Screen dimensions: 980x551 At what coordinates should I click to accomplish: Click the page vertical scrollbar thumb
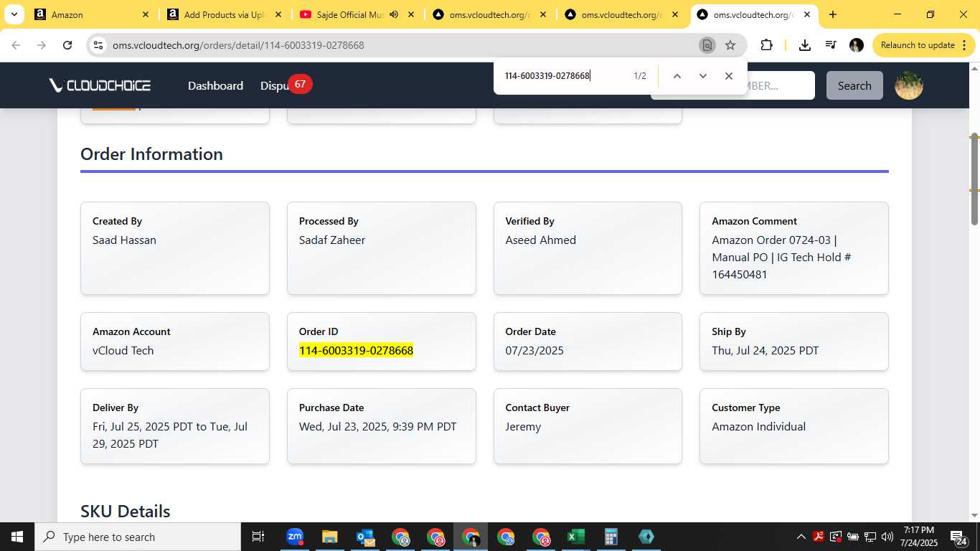974,179
